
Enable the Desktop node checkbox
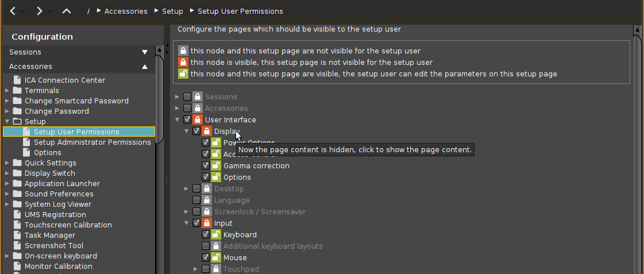196,189
